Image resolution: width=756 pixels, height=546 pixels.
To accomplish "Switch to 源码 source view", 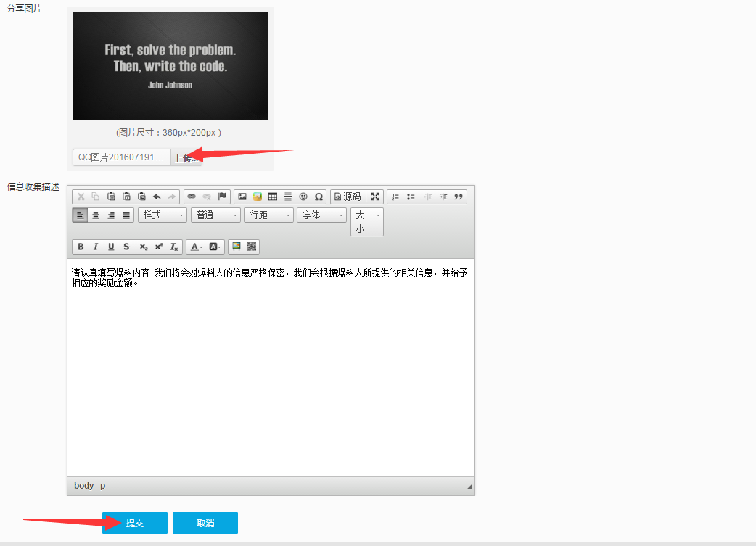I will pyautogui.click(x=348, y=197).
